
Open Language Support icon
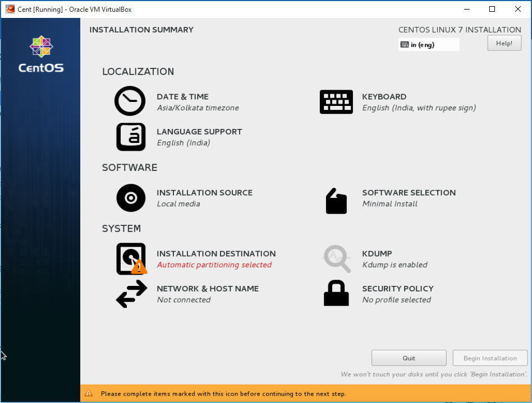131,137
